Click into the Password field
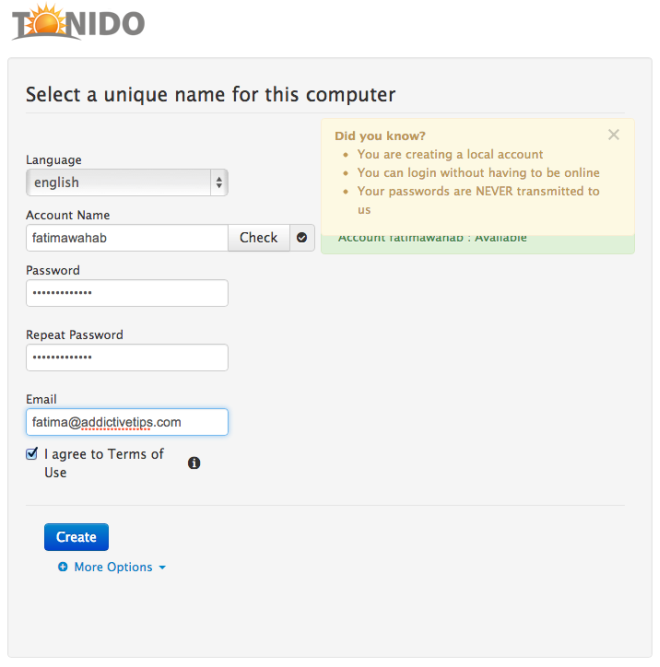Viewport: 660px width, 667px height. tap(127, 293)
